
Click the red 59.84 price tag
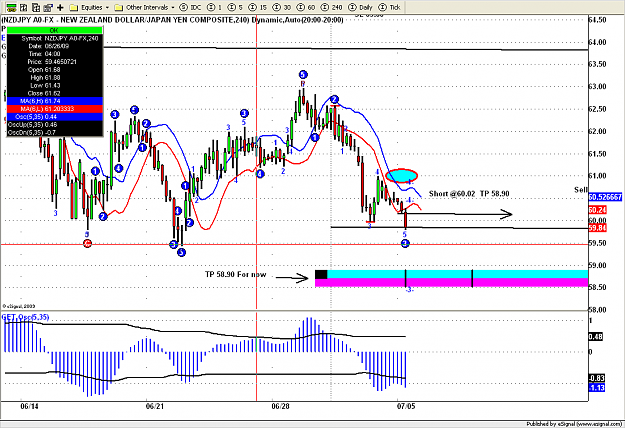pyautogui.click(x=597, y=228)
